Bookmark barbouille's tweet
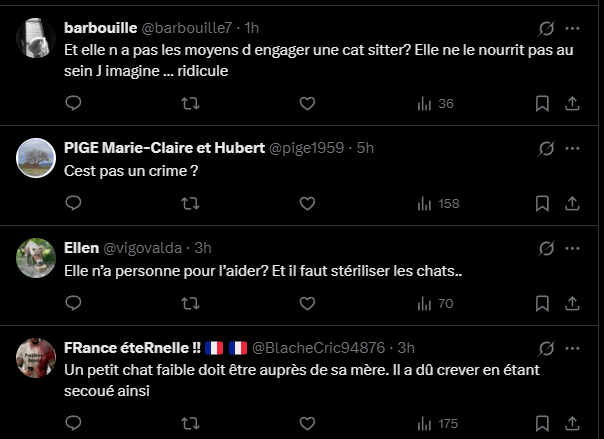 541,103
